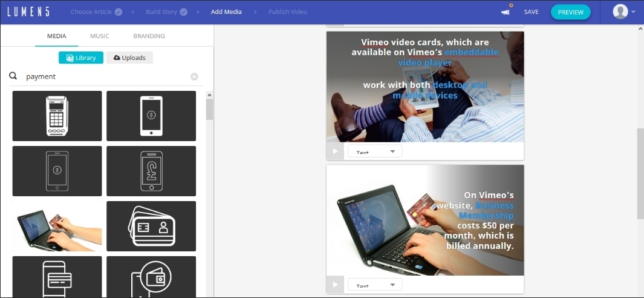The width and height of the screenshot is (644, 298).
Task: Select the card terminal icon thumbnail
Action: [57, 116]
